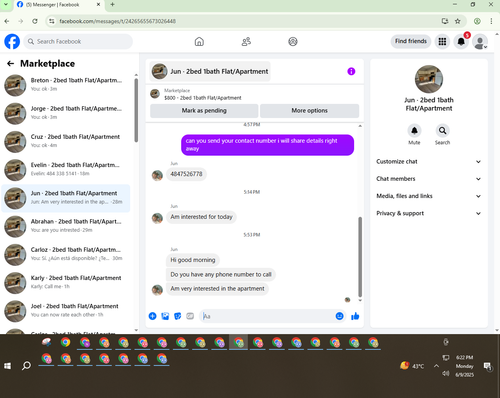Open the Chrome tab search dropdown
This screenshot has width=500, height=398.
[6, 5]
